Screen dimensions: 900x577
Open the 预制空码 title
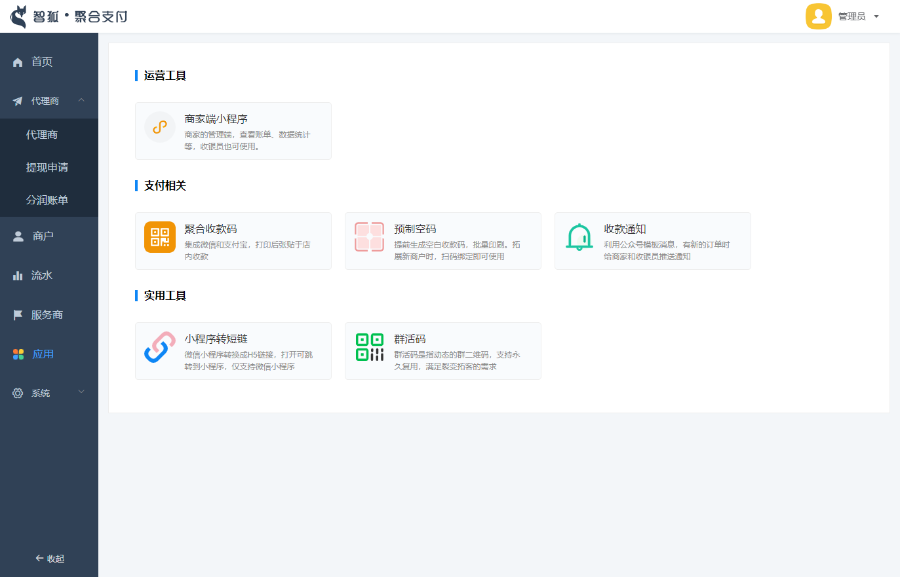[415, 229]
